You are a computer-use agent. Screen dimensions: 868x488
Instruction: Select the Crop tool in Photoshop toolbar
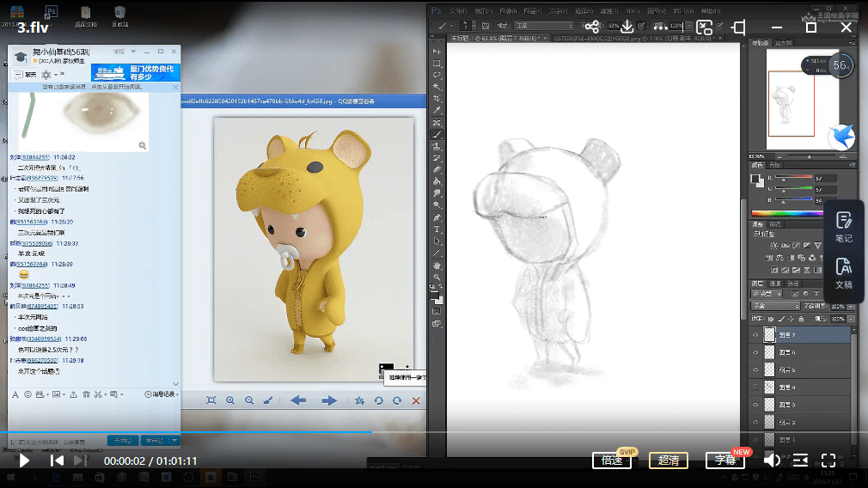coord(437,99)
